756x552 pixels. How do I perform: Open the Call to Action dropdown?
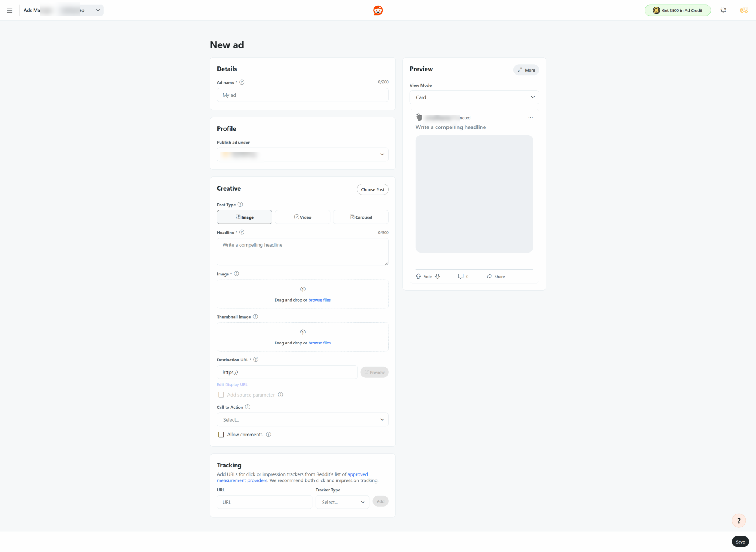[302, 420]
